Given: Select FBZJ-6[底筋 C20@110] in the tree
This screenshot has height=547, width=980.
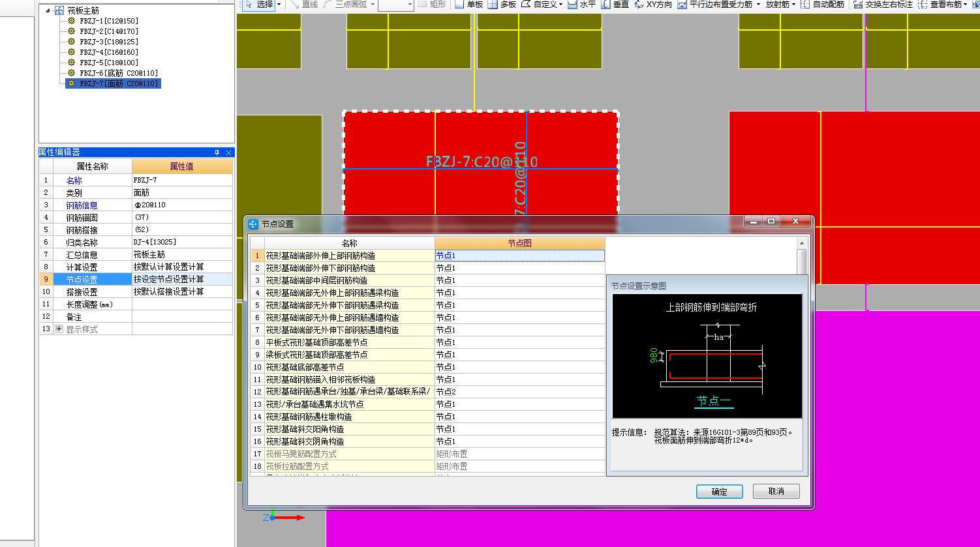Looking at the screenshot, I should point(119,73).
